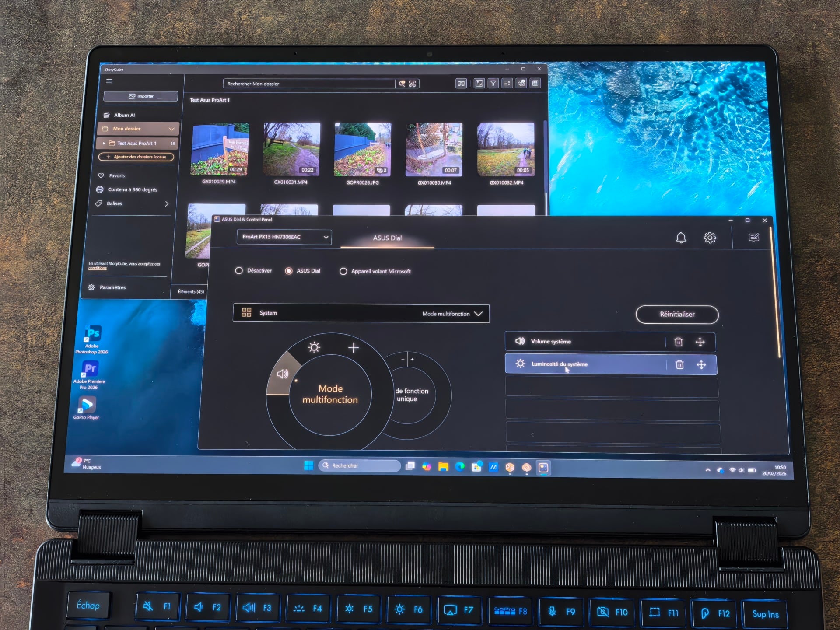Open the filter funnel in StoryCube toolbar

tap(493, 83)
